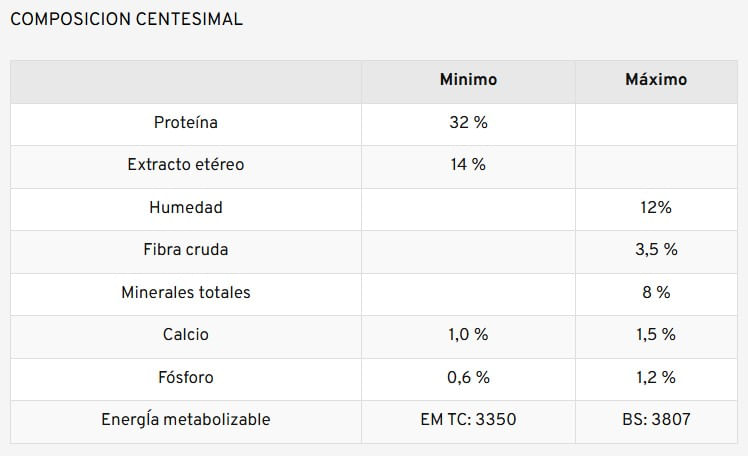The height and width of the screenshot is (456, 748).
Task: Select the Minerales totales row label
Action: point(186,293)
